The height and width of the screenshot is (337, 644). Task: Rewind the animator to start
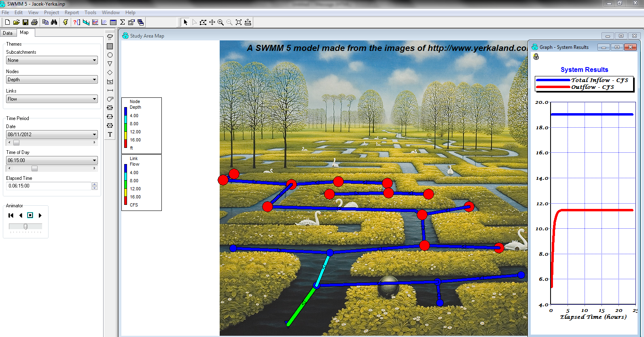[11, 215]
